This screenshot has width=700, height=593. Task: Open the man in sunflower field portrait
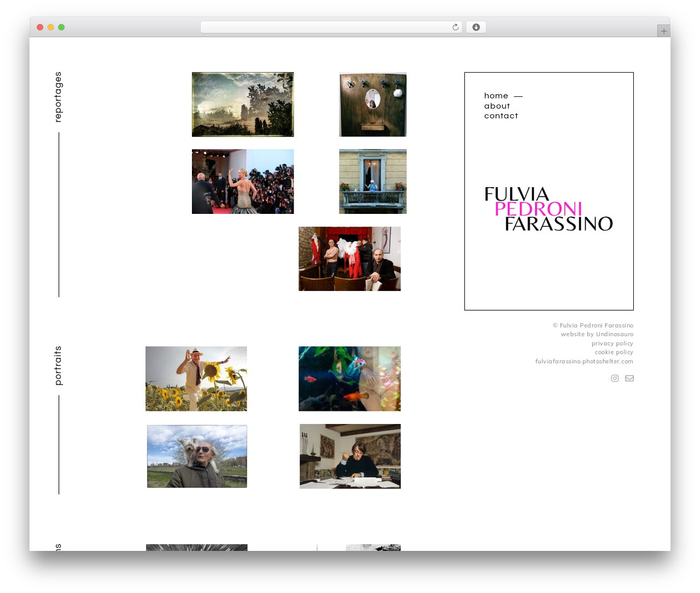point(196,379)
